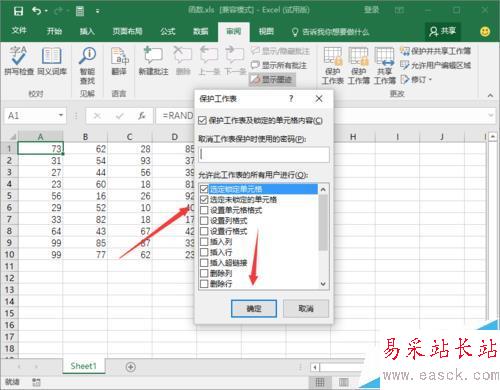This screenshot has height=390, width=500.
Task: Click the Save icon in quick access toolbar
Action: coord(18,11)
